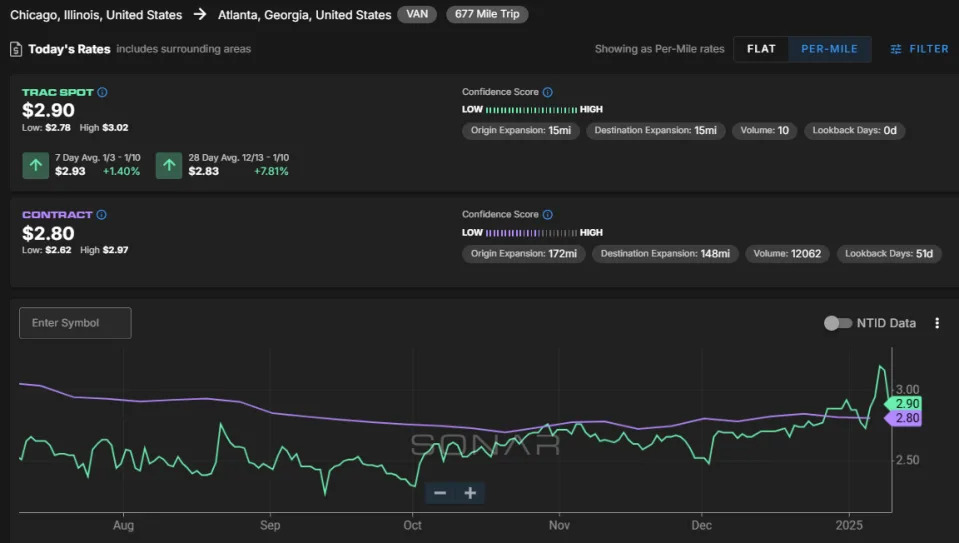Click info icon beside spot Confidence Score
The height and width of the screenshot is (543, 959).
point(548,92)
